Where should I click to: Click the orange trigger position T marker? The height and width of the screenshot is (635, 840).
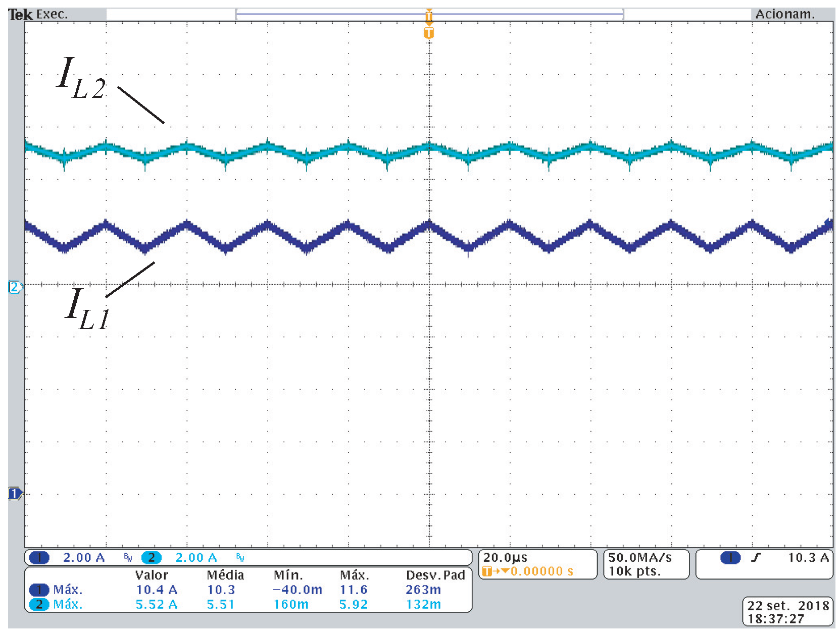click(x=428, y=33)
